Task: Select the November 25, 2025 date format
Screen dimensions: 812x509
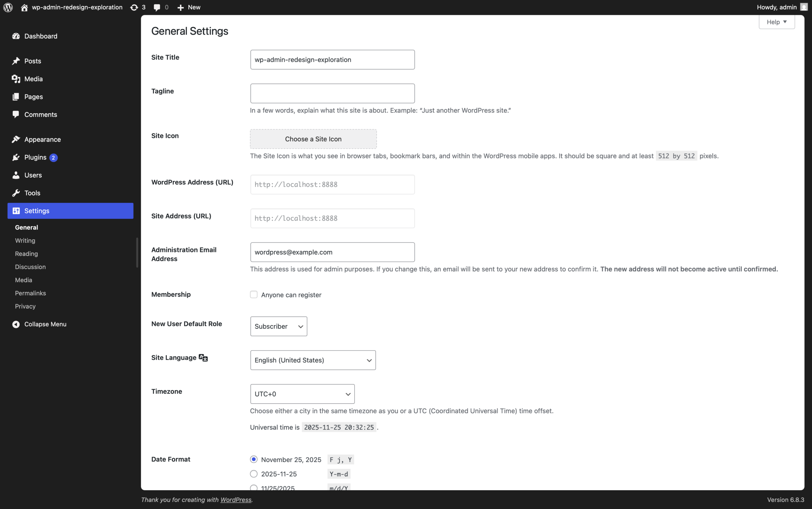Action: click(254, 460)
